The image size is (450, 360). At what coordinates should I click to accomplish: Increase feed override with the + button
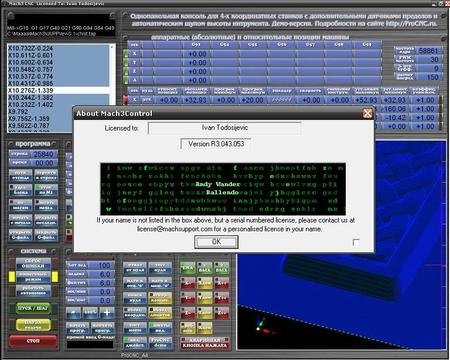coord(107,313)
